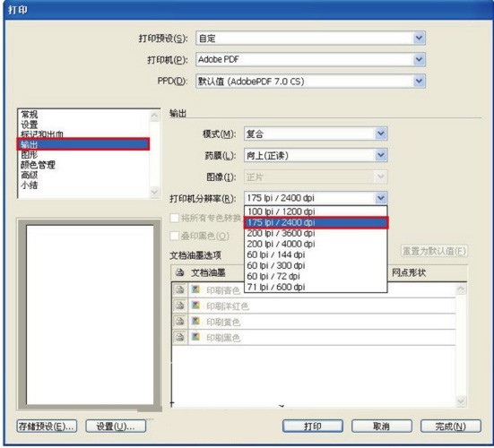
Task: Click printer icon beside 印刷黑色 ink
Action: pyautogui.click(x=180, y=337)
